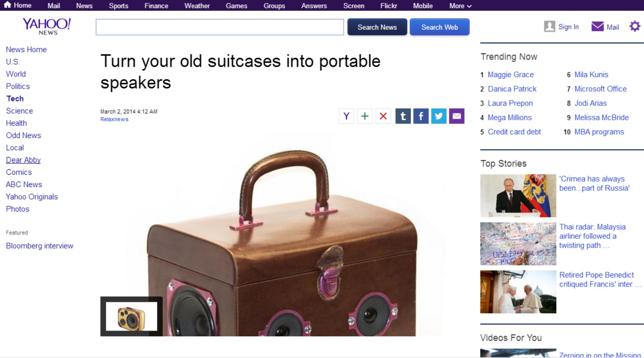Open Mobile in top navigation
The height and width of the screenshot is (358, 644).
[423, 6]
